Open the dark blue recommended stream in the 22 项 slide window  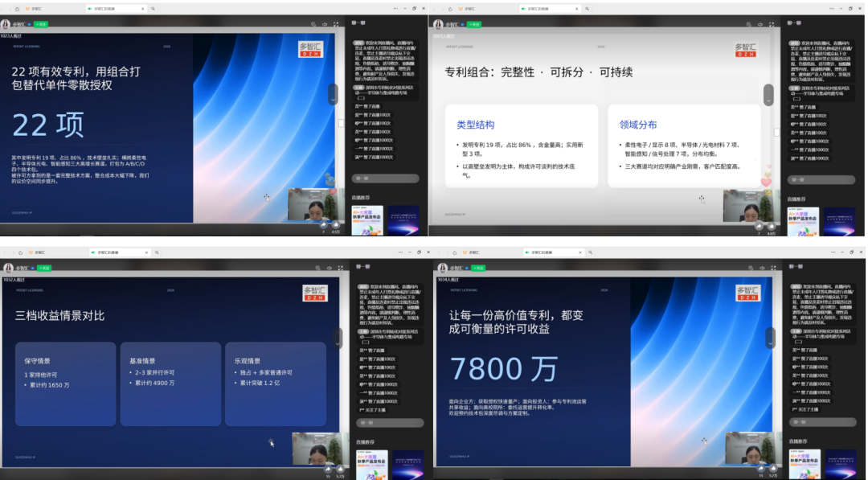(x=403, y=220)
